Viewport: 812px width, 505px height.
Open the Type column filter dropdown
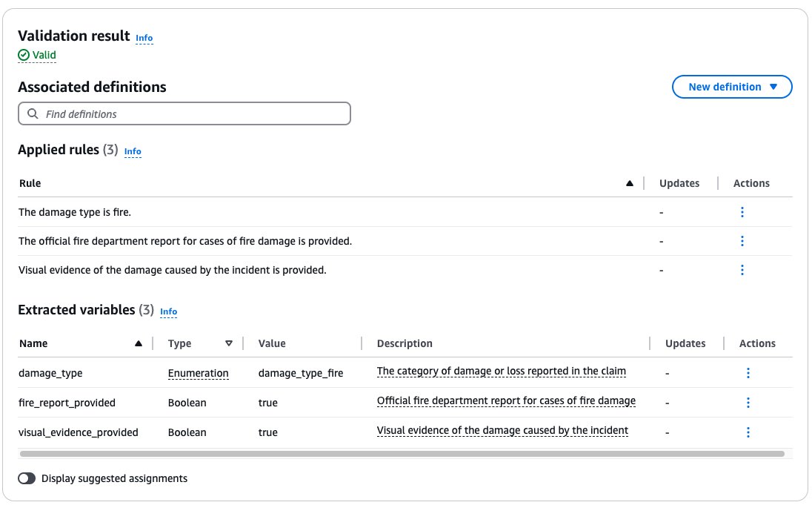pos(230,343)
